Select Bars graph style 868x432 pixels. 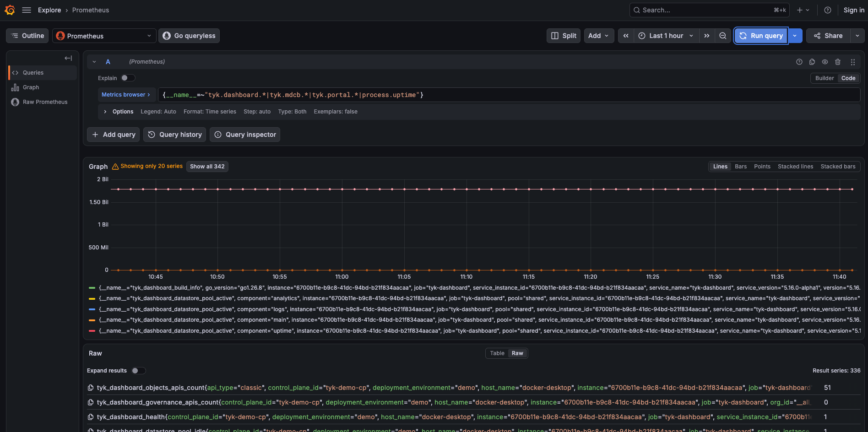tap(741, 167)
